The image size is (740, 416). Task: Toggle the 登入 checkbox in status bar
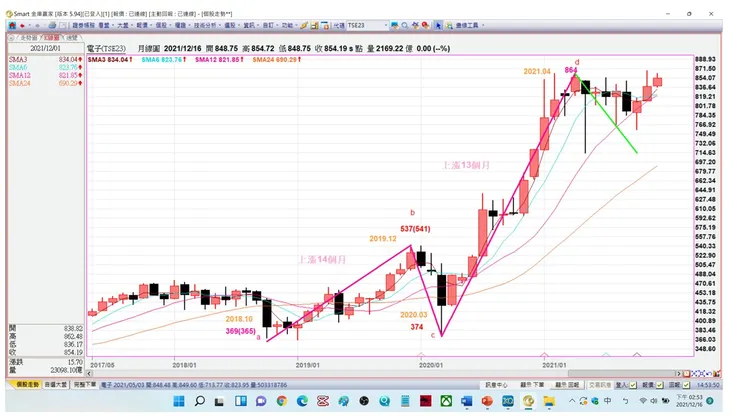coord(633,385)
